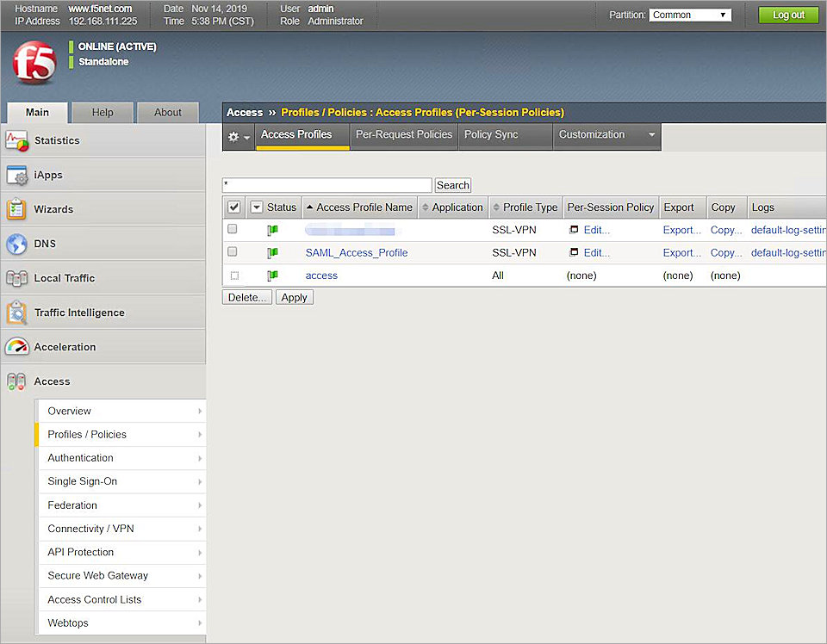Click the Statistics sidebar icon
This screenshot has width=827, height=644.
tap(19, 140)
